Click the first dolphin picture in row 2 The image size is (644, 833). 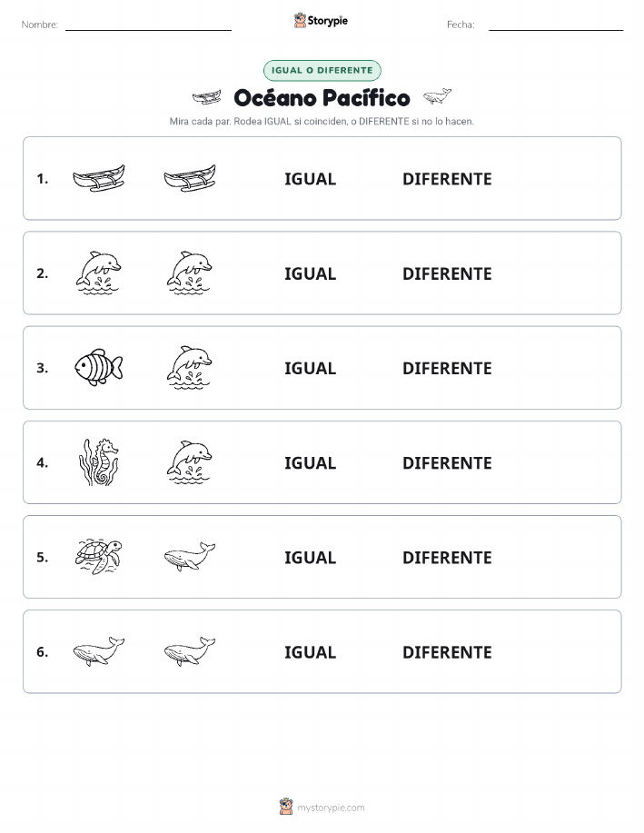click(99, 273)
